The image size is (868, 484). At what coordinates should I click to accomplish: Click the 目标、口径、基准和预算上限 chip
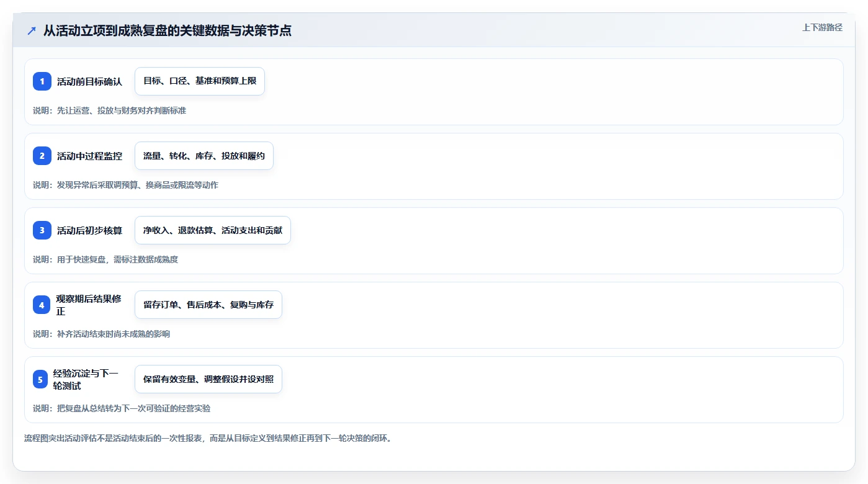click(200, 81)
